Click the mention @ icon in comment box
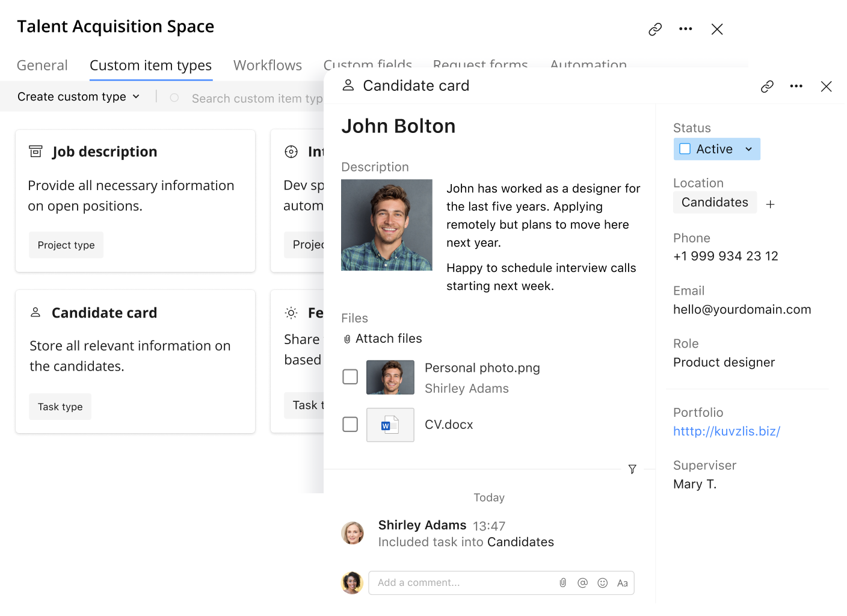The image size is (847, 616). coord(582,583)
